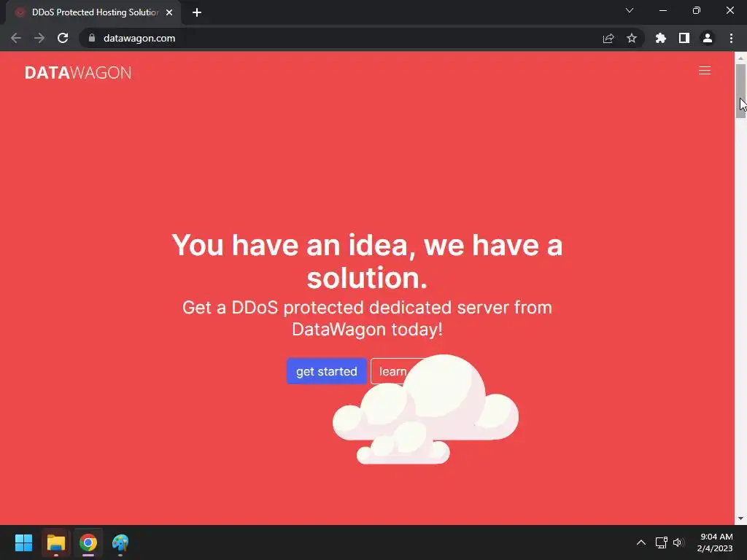The width and height of the screenshot is (747, 560).
Task: Click the learn more button
Action: [x=393, y=371]
